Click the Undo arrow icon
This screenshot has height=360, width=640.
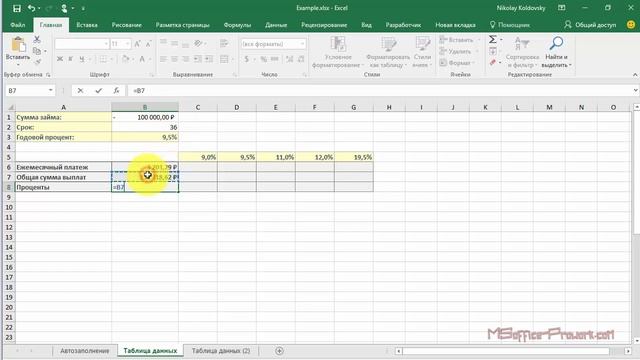click(31, 8)
